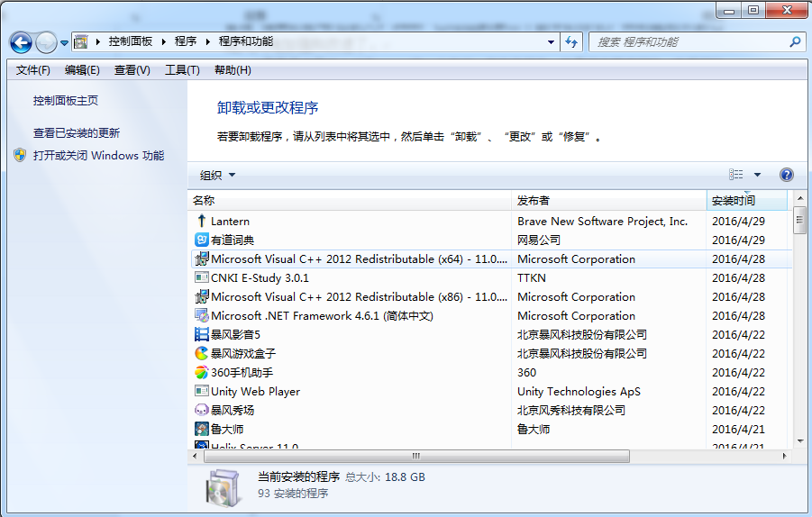Click the Visual C++ 2012 (x86) icon
The height and width of the screenshot is (517, 812).
pos(202,296)
